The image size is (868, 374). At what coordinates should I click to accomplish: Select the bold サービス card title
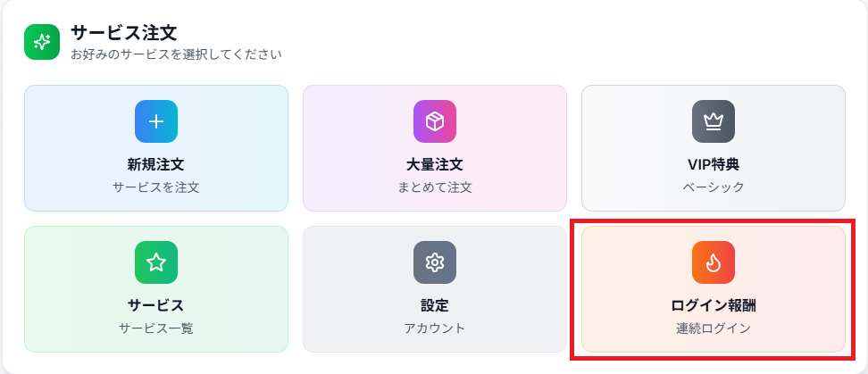[156, 306]
